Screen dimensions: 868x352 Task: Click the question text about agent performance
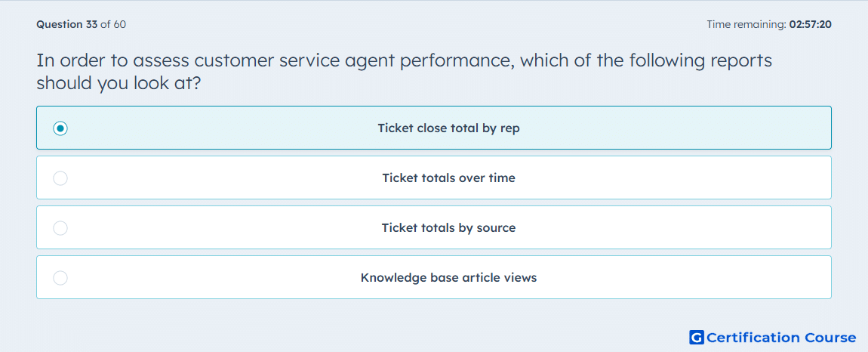tap(404, 72)
